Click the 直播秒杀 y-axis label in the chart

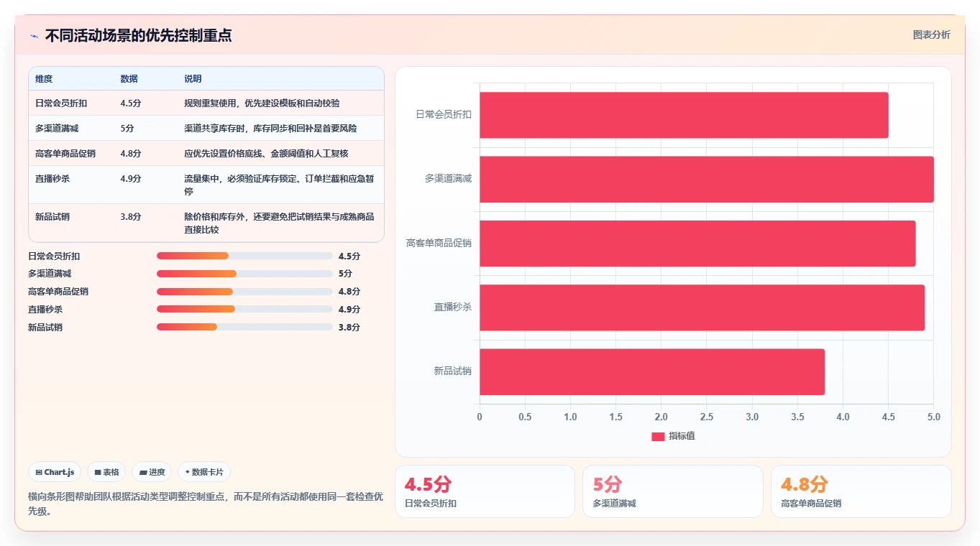pyautogui.click(x=453, y=307)
